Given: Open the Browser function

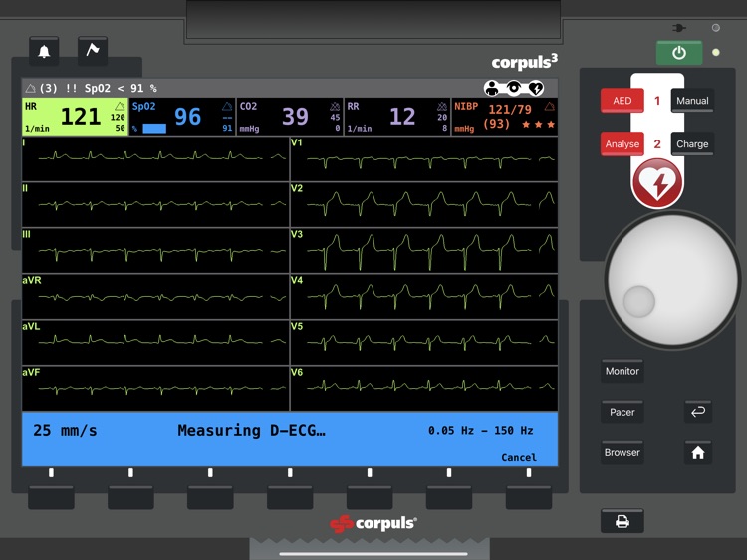Looking at the screenshot, I should pyautogui.click(x=622, y=452).
